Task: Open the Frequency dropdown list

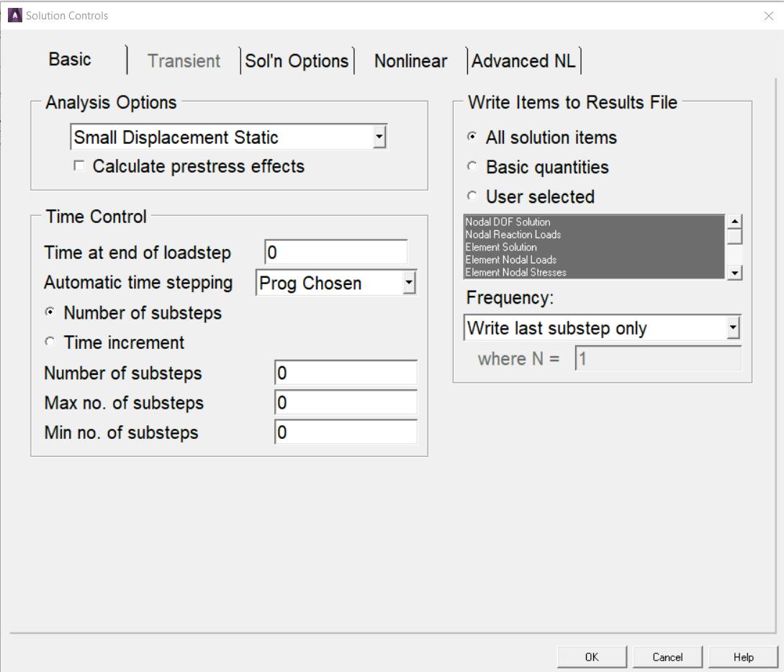Action: [733, 328]
